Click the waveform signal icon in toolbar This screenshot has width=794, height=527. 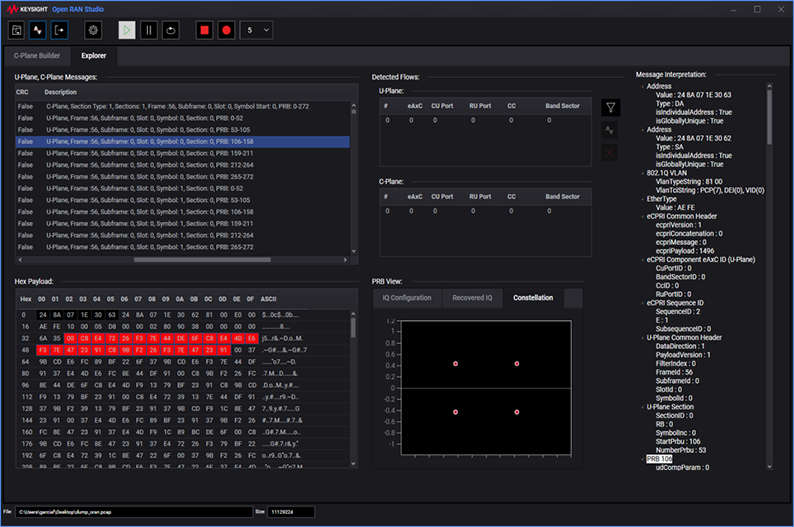pos(38,30)
